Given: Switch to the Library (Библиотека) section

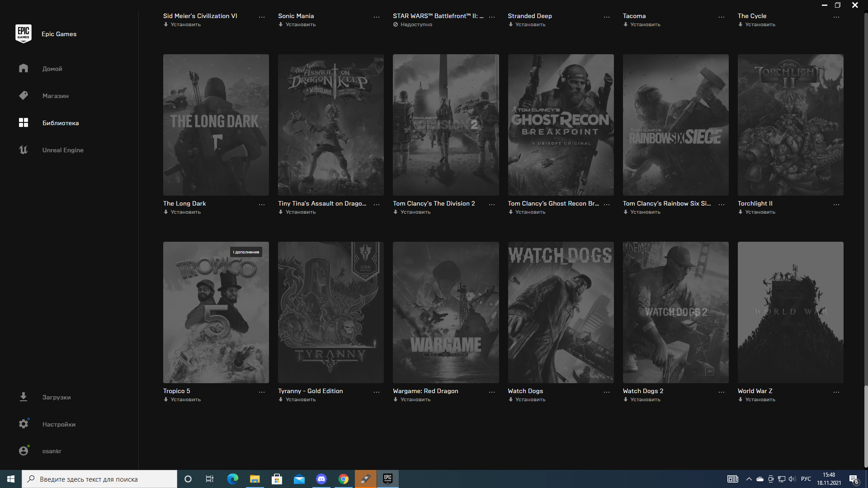Looking at the screenshot, I should pyautogui.click(x=60, y=123).
